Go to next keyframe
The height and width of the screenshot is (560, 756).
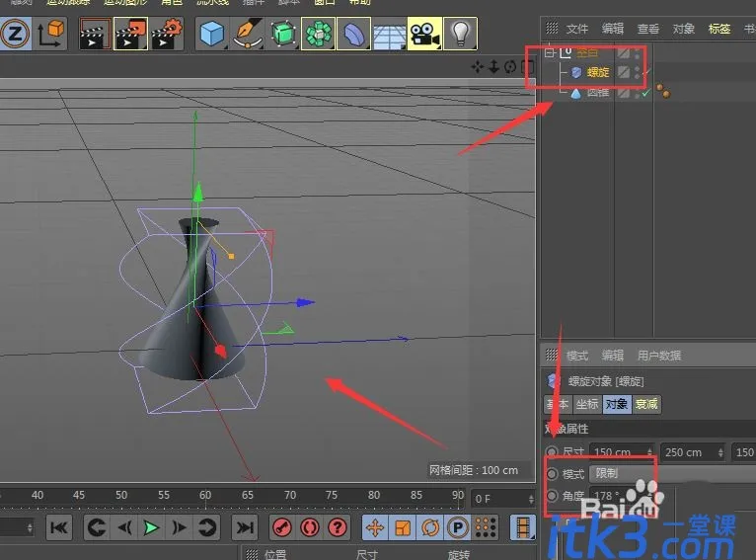(x=207, y=527)
